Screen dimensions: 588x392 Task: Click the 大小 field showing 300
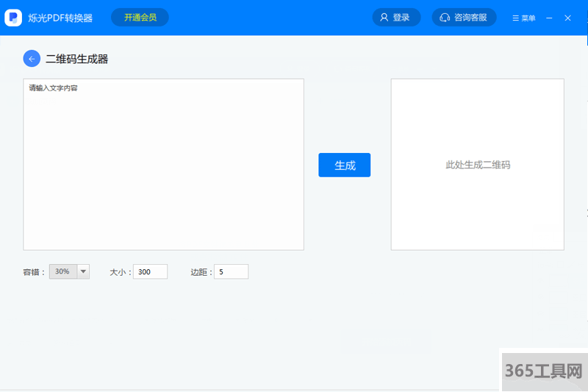click(x=150, y=272)
